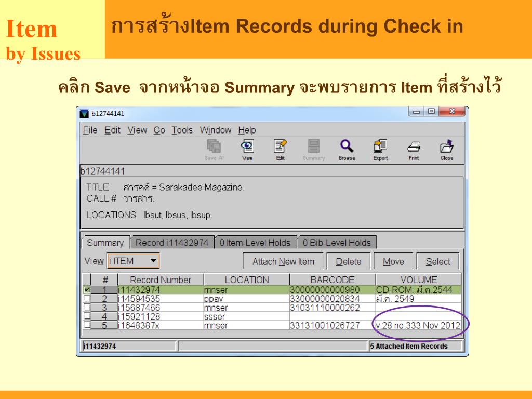Click the Sarakadee Magazine title text
Screen dimensions: 532x399
coord(184,187)
